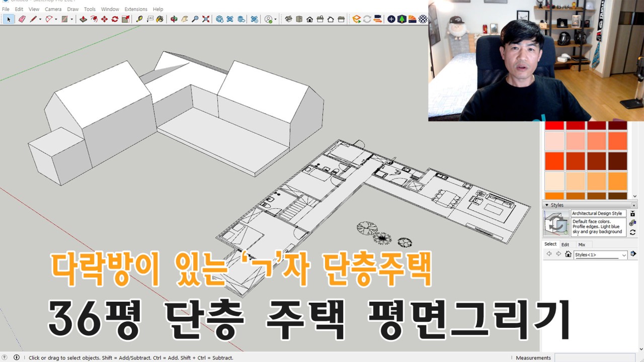Select the Eraser tool
644x362 pixels.
coord(22,19)
